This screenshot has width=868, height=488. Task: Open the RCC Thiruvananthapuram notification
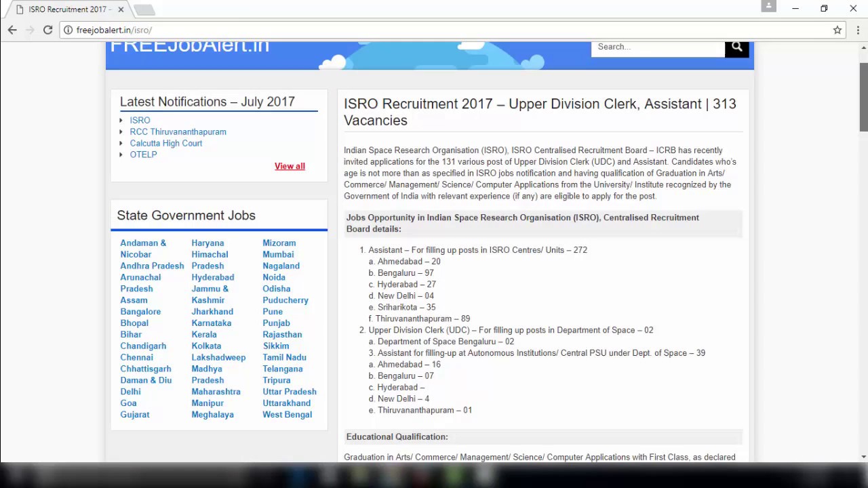[178, 131]
